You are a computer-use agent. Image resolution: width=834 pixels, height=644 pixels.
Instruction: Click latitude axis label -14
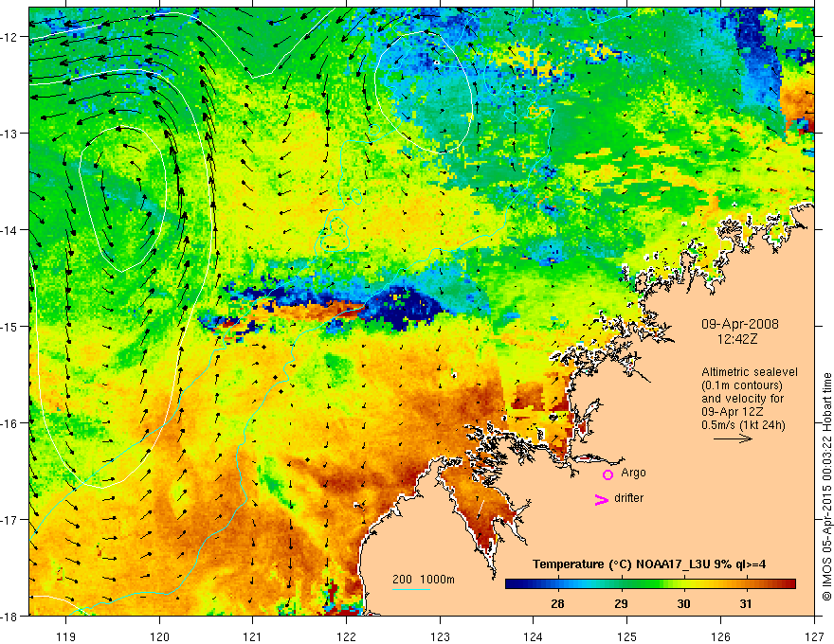[x=9, y=230]
